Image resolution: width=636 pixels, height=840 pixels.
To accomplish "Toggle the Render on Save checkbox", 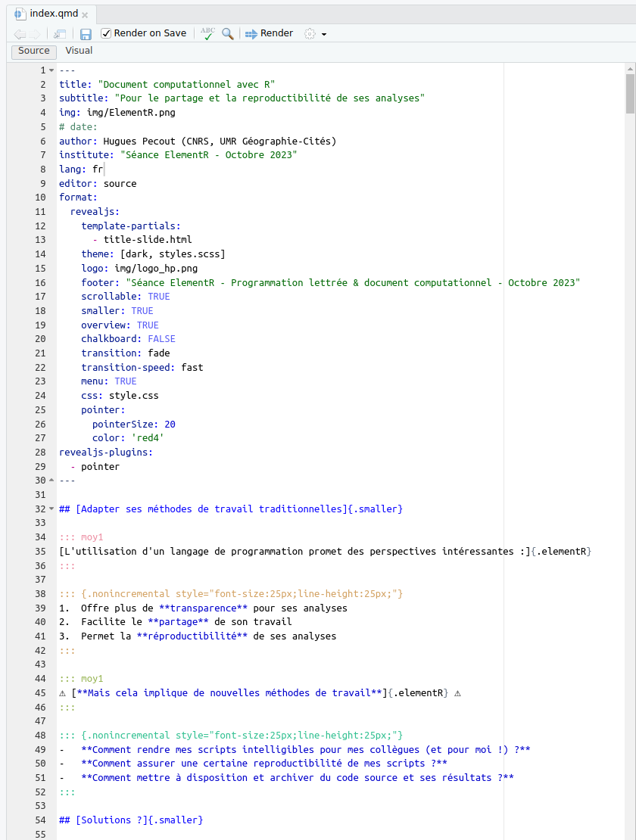I will pyautogui.click(x=106, y=33).
